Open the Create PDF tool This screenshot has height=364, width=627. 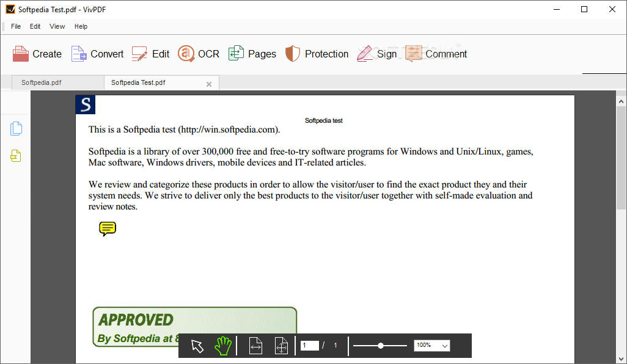37,54
